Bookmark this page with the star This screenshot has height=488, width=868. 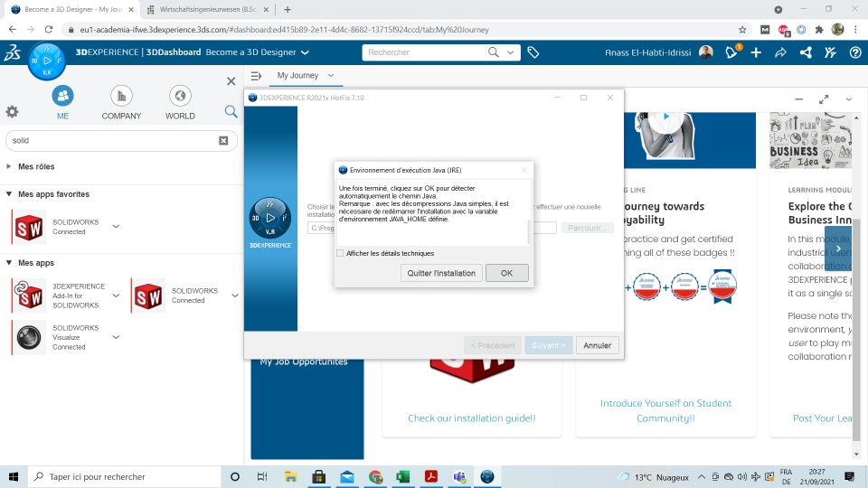[742, 30]
